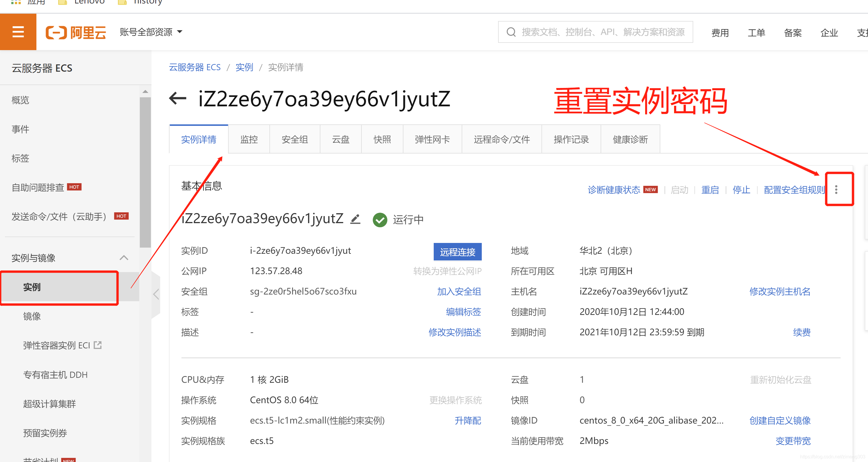Switch to the 健康诊断 tab
868x462 pixels.
(630, 139)
